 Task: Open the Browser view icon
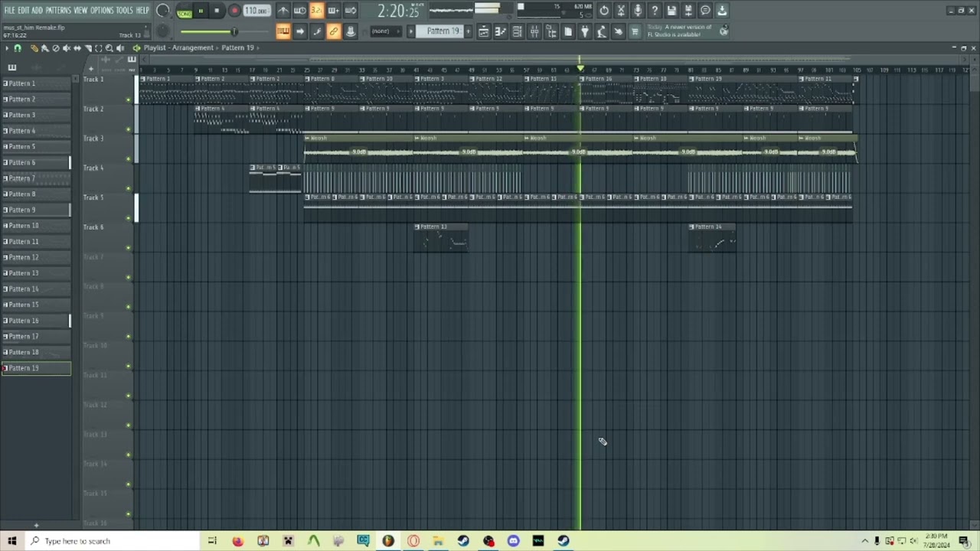point(551,31)
